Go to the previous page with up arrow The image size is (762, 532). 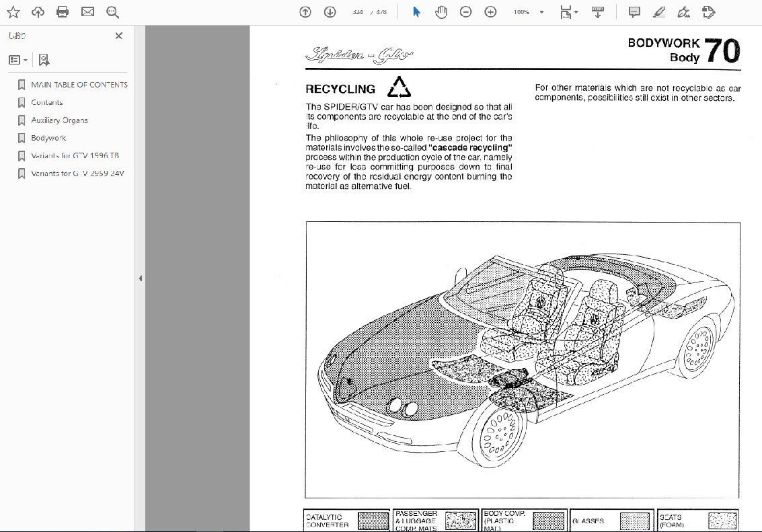pos(305,12)
